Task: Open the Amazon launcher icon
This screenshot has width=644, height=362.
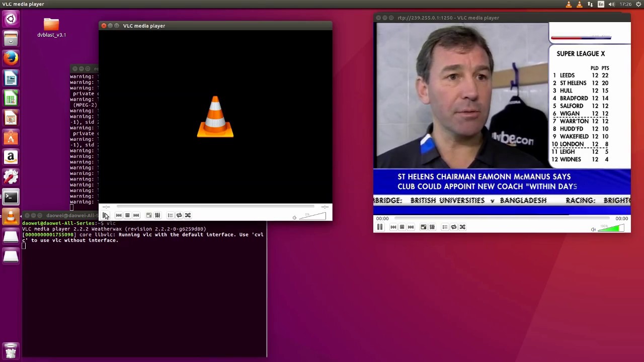Action: pos(11,157)
